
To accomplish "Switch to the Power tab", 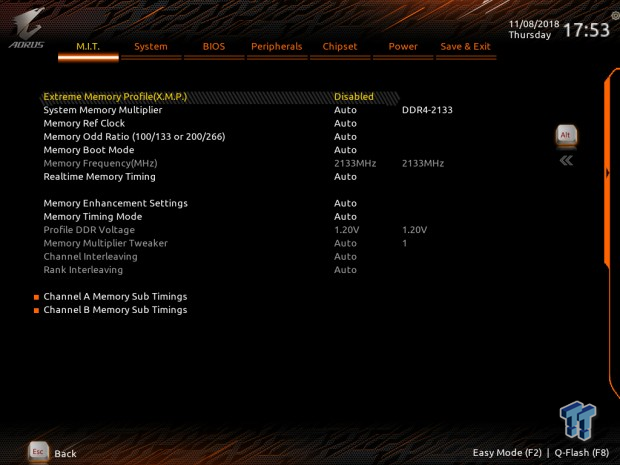I will [403, 47].
